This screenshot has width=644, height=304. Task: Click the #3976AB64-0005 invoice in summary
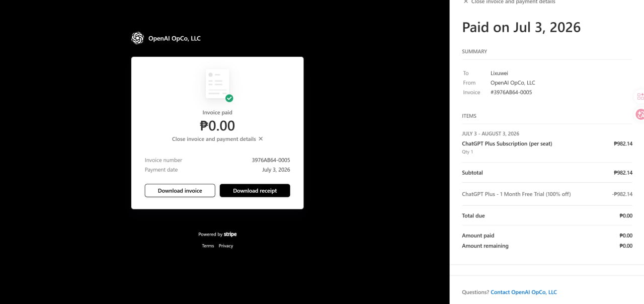[x=511, y=92]
